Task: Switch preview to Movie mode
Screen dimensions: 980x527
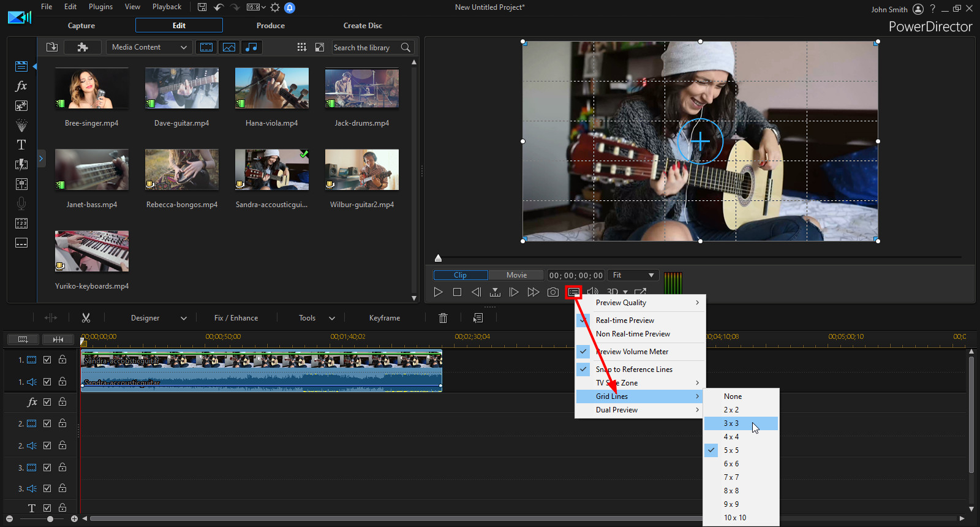Action: (516, 275)
